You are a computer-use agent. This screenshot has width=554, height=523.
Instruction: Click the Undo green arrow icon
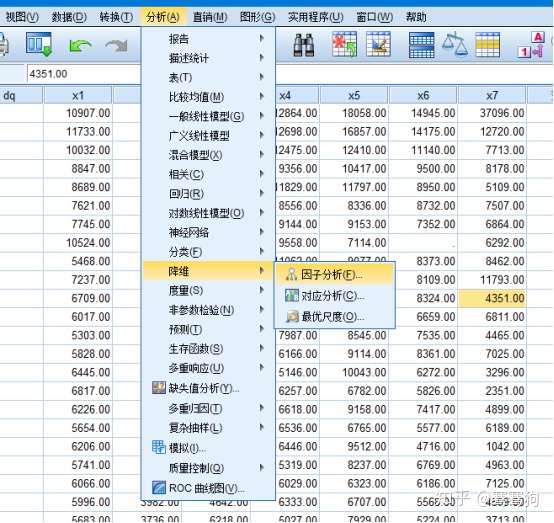(x=80, y=46)
